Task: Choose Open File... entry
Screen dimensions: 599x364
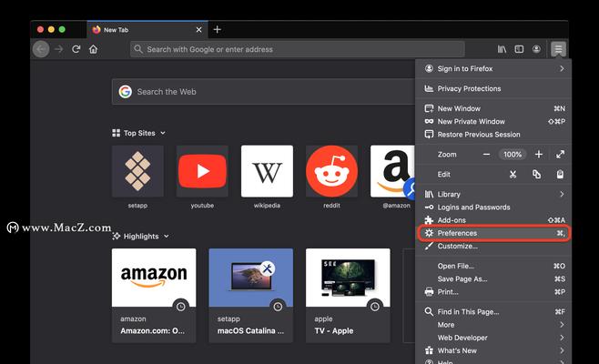Action: coord(493,266)
